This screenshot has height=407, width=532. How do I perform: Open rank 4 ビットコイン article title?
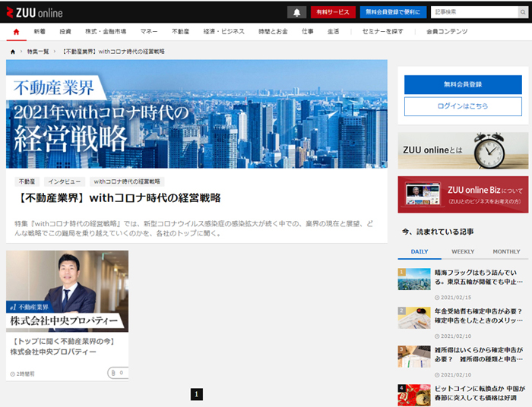point(480,393)
